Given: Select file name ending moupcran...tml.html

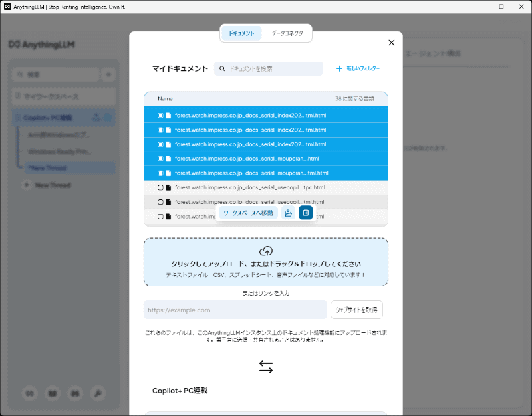Looking at the screenshot, I should click(x=251, y=173).
